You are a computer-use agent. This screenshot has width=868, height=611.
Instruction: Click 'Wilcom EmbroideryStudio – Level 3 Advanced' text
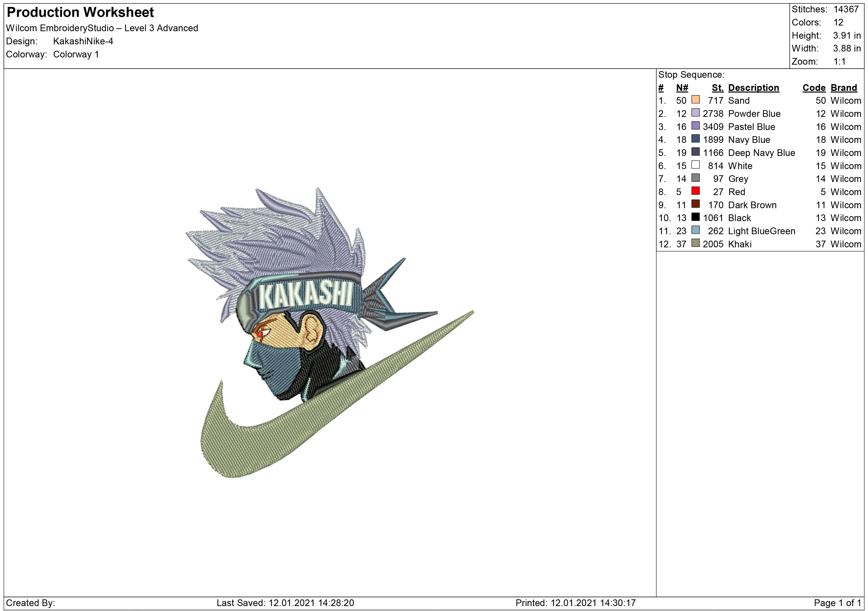pyautogui.click(x=102, y=28)
